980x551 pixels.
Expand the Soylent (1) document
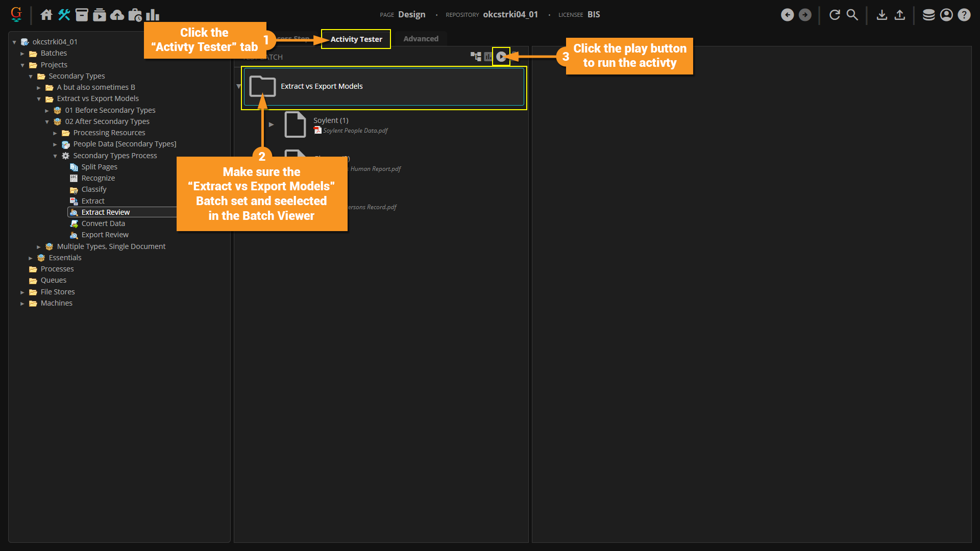[271, 124]
